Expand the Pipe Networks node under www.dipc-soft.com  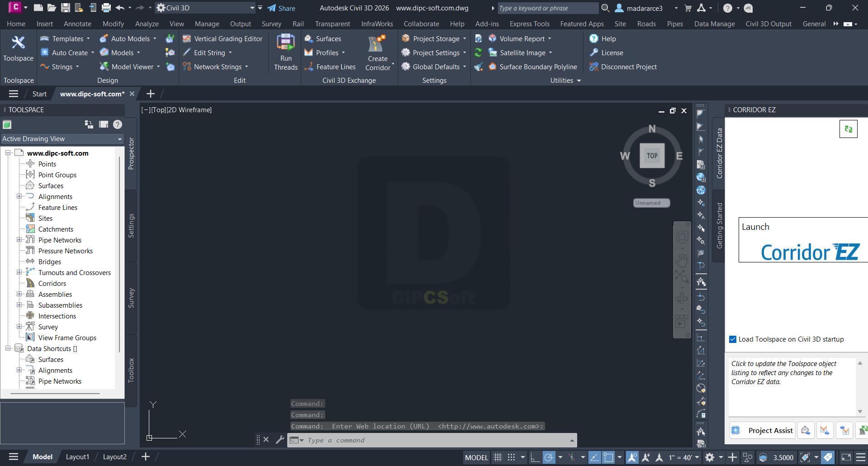click(x=19, y=240)
